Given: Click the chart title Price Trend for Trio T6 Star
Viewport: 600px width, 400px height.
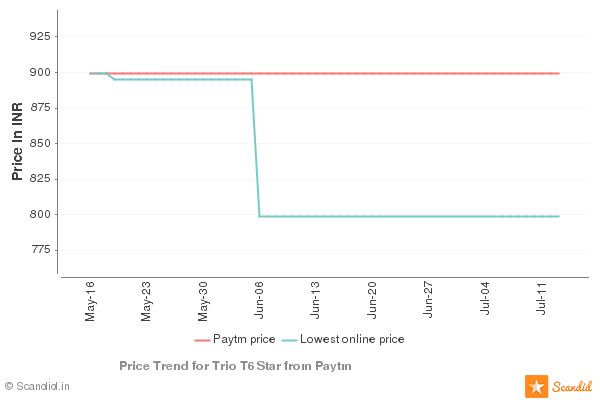Looking at the screenshot, I should click(x=235, y=366).
